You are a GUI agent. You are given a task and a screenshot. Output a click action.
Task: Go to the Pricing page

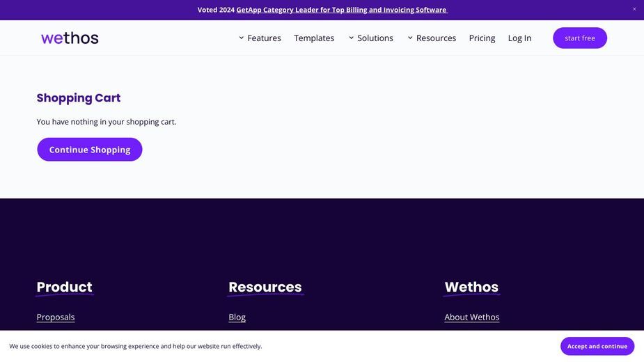click(482, 38)
